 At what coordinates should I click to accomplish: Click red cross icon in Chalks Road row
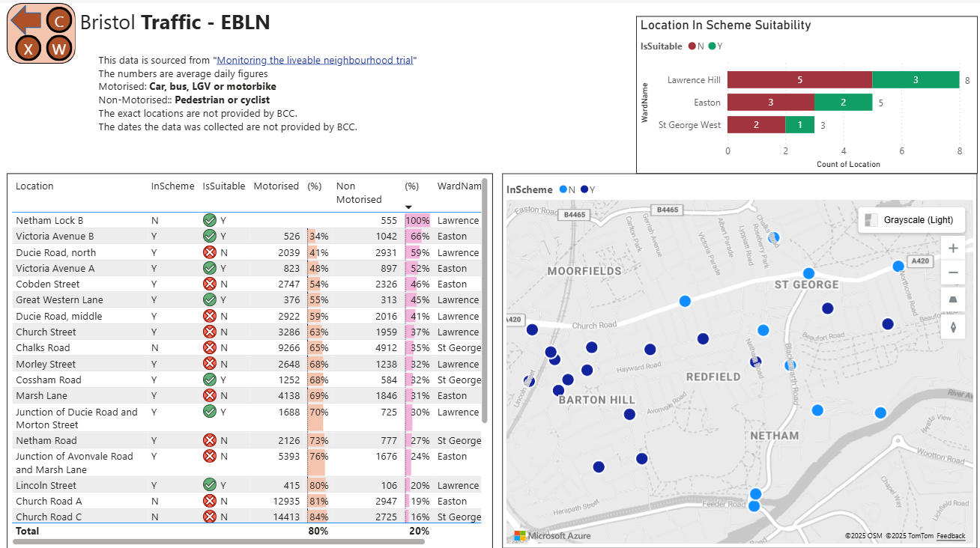pos(209,347)
